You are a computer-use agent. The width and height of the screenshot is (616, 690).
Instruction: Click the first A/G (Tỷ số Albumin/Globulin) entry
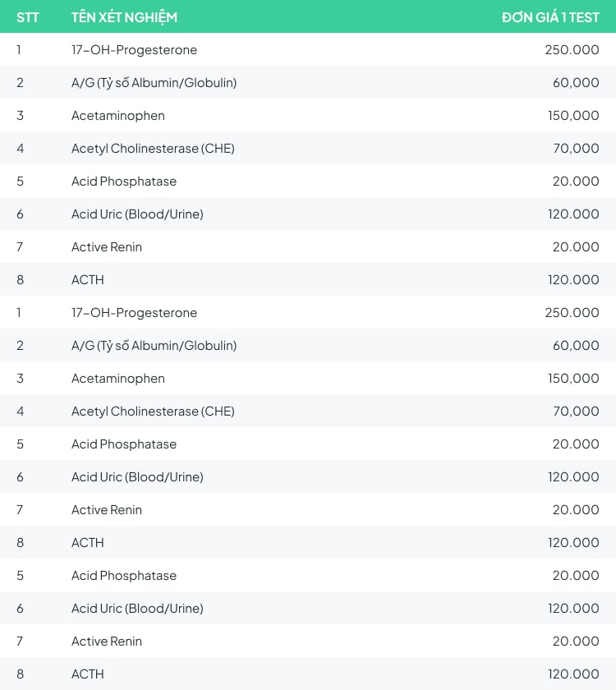click(x=154, y=83)
